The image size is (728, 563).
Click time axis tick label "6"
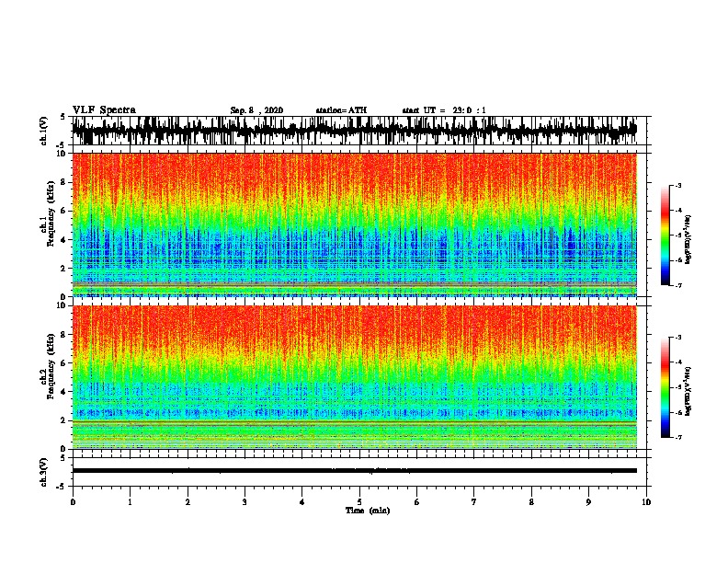[x=416, y=502]
